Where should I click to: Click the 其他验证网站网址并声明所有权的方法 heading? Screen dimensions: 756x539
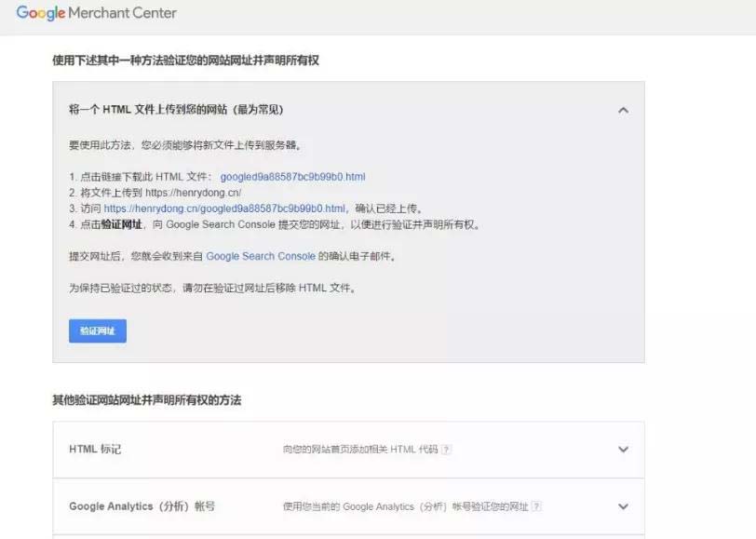146,400
